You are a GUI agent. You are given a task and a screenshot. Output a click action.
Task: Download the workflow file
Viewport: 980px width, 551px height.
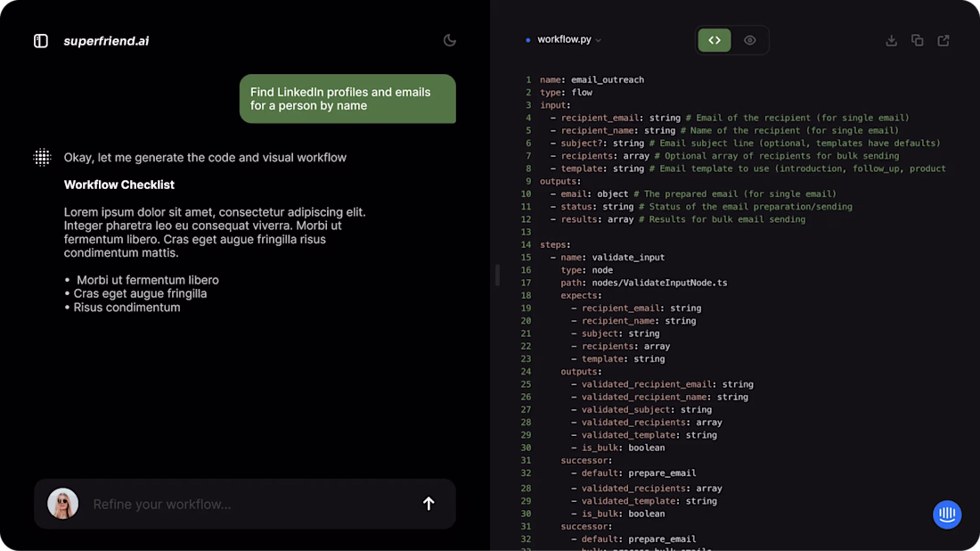pos(891,40)
